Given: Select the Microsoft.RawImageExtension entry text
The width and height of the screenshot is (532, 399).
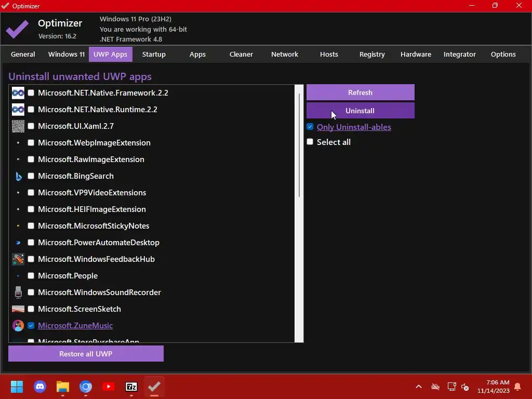Looking at the screenshot, I should [91, 159].
